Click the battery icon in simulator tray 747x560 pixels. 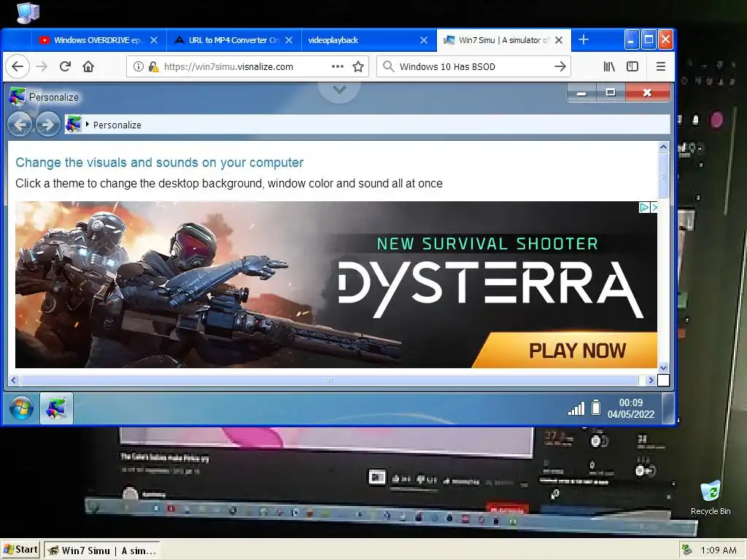[x=595, y=408]
